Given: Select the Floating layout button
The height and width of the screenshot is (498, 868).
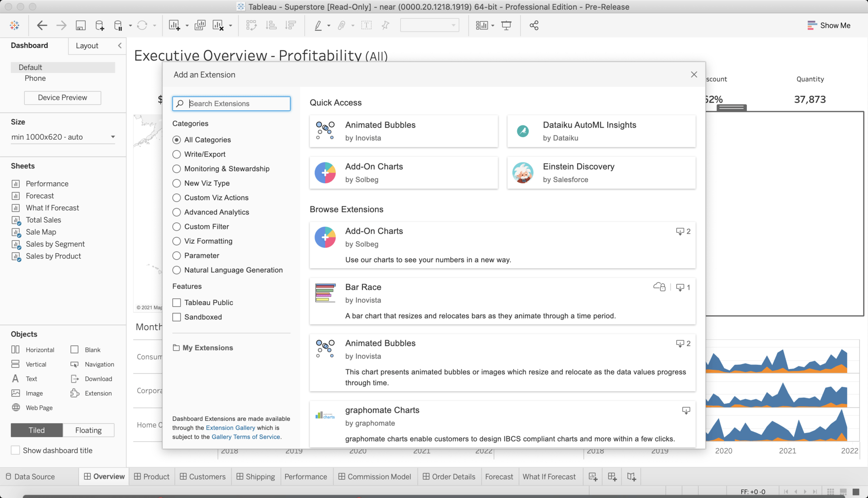Looking at the screenshot, I should [89, 430].
